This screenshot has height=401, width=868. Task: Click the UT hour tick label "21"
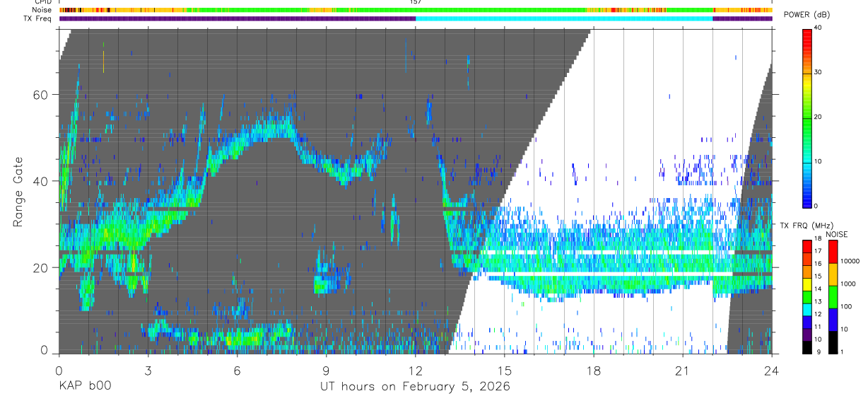683,371
